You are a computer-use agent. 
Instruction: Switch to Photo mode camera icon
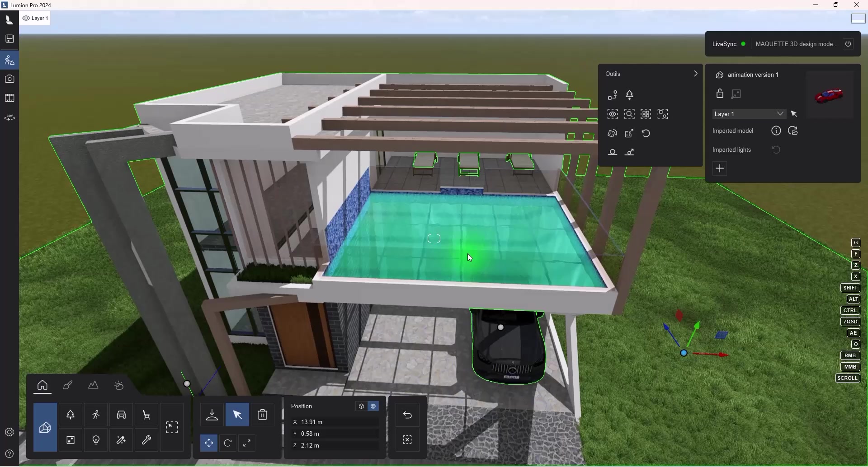(9, 79)
